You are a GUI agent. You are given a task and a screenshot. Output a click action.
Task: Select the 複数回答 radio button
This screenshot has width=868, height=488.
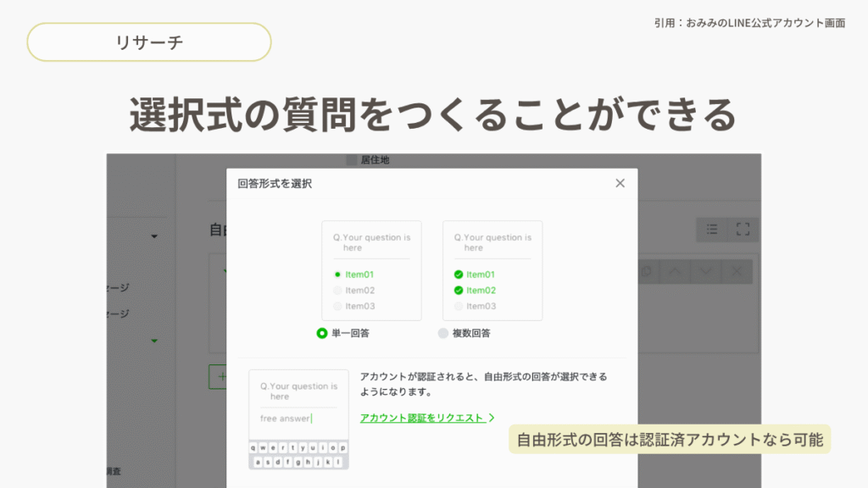[x=442, y=333]
